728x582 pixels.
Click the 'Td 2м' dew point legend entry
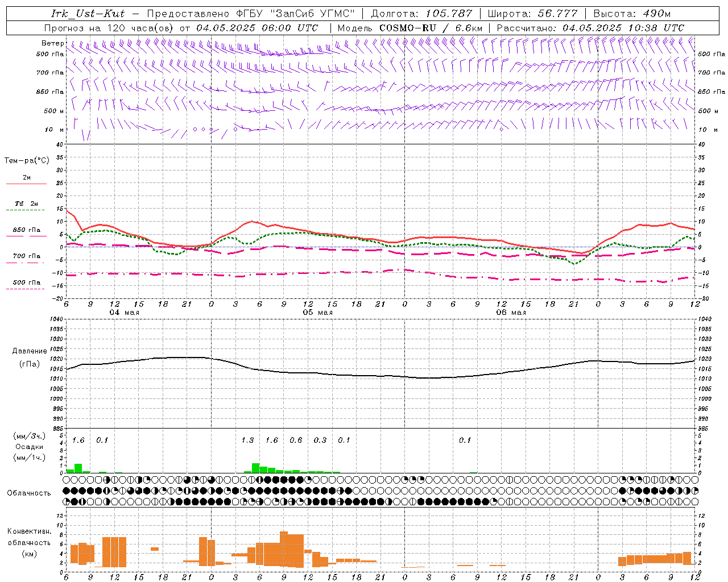pyautogui.click(x=26, y=203)
